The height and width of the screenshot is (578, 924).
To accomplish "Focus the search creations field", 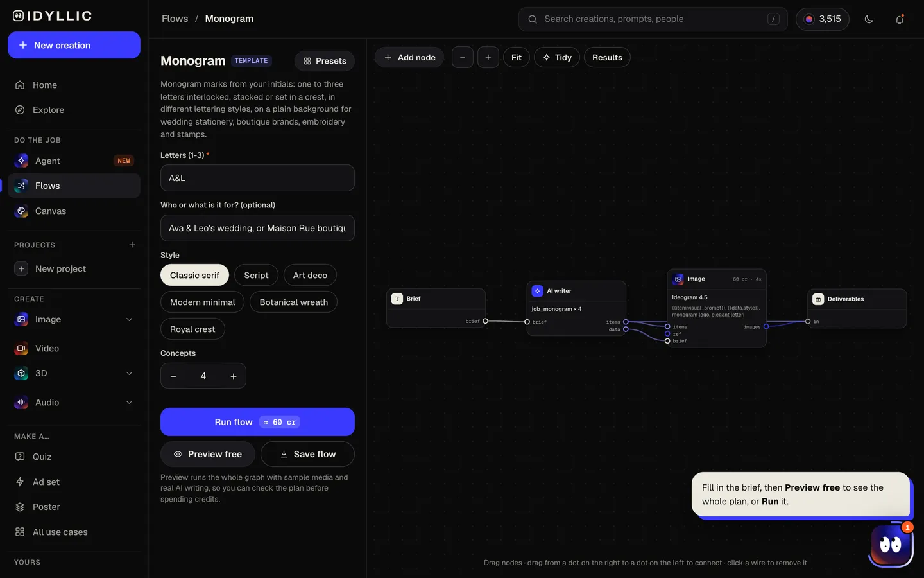I will click(653, 19).
